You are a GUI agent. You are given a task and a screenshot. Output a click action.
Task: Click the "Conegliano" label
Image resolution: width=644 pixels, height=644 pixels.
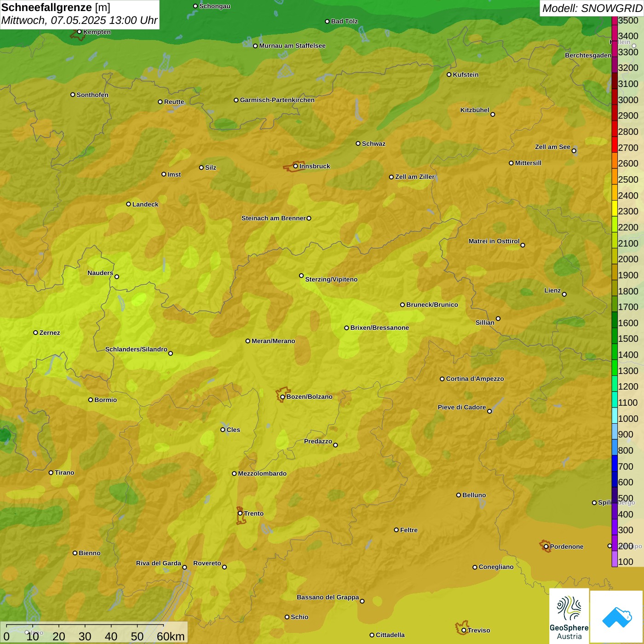coord(496,567)
